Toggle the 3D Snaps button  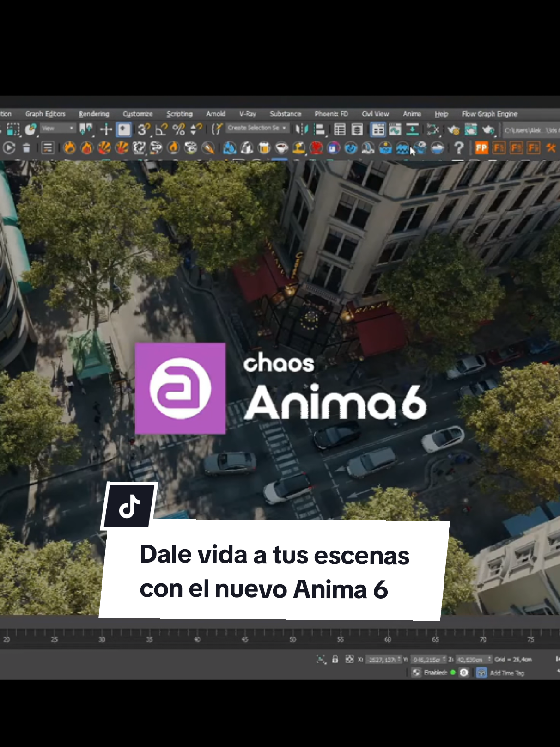click(143, 129)
